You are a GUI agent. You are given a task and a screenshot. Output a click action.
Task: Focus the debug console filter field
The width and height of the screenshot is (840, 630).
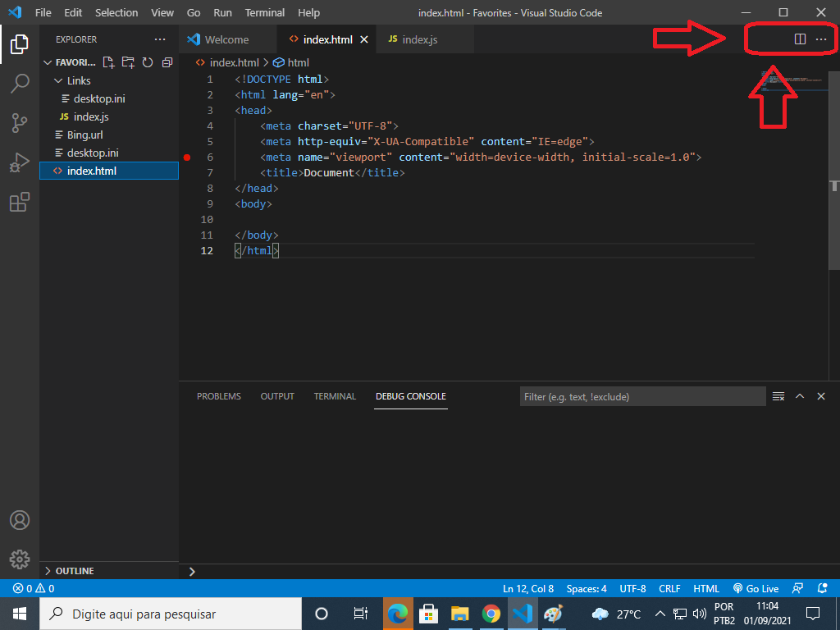[642, 396]
